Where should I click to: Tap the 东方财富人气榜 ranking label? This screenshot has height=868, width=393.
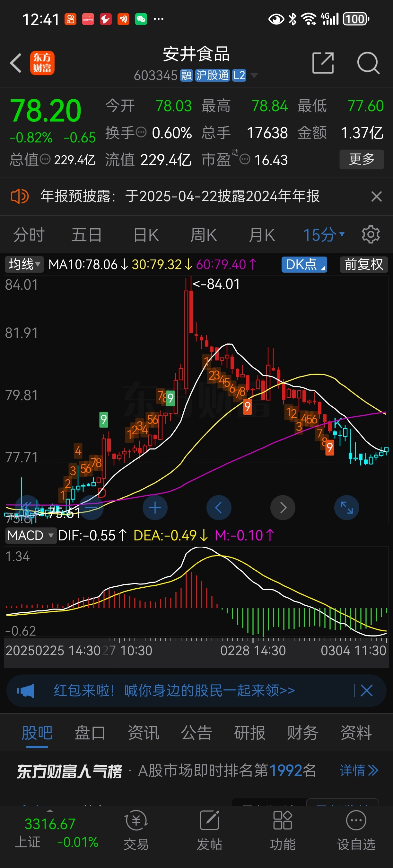click(x=69, y=771)
